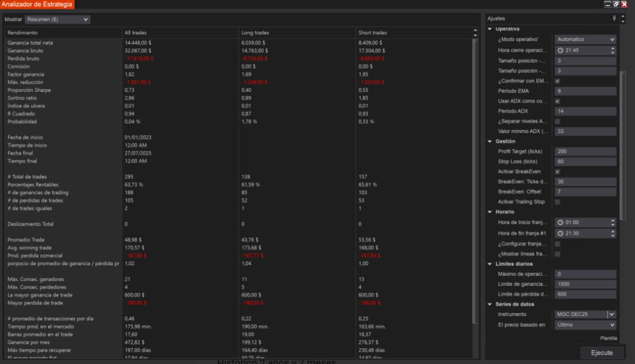Collapse the Horario section
The width and height of the screenshot is (635, 364).
pyautogui.click(x=490, y=212)
